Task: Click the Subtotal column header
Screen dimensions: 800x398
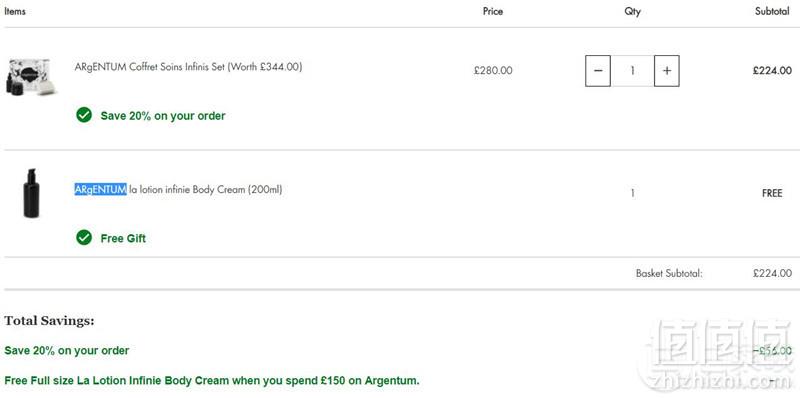Action: [x=772, y=11]
